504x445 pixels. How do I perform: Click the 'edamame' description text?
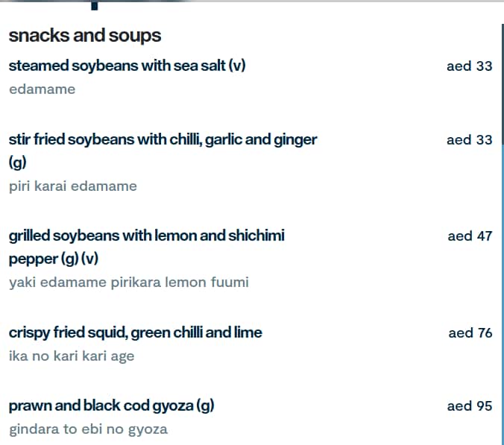click(42, 89)
